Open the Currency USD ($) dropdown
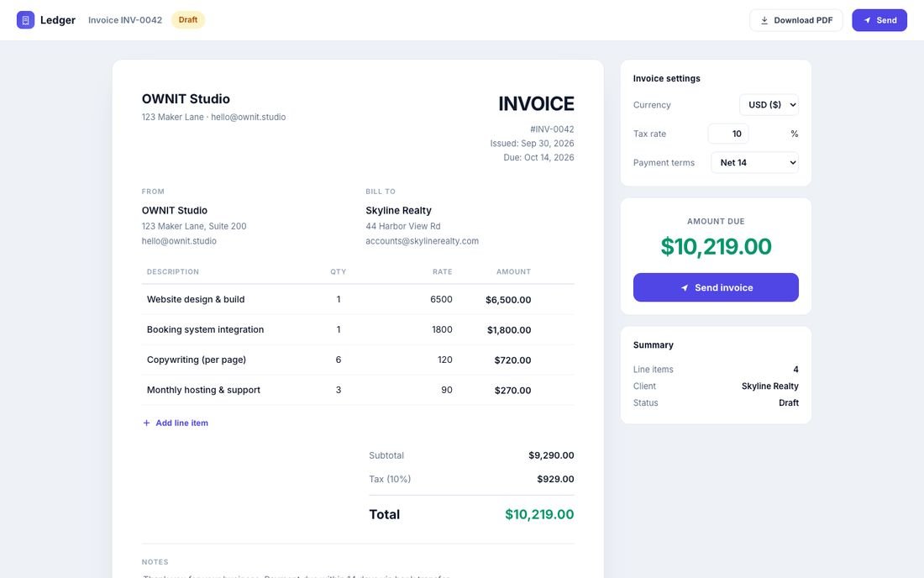Screen dimensions: 924x578 pos(769,105)
